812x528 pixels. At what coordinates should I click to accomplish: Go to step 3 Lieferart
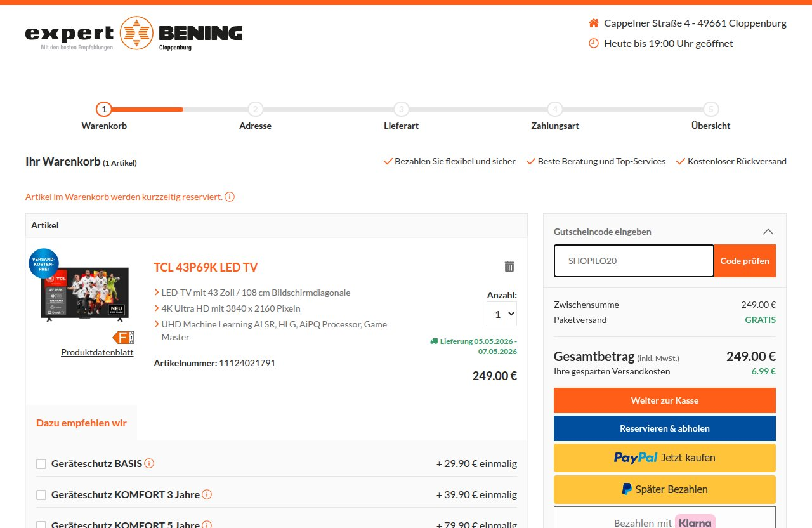click(x=401, y=115)
